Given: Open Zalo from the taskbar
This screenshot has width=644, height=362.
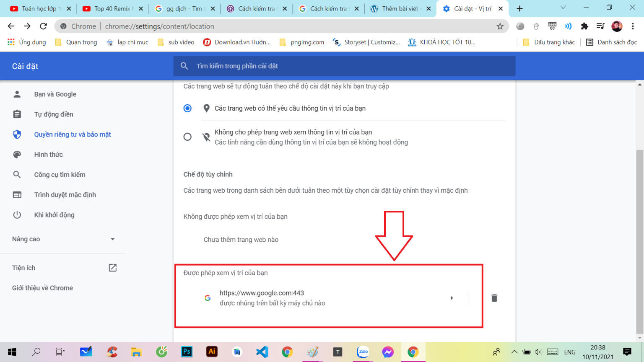Looking at the screenshot, I should point(363,352).
